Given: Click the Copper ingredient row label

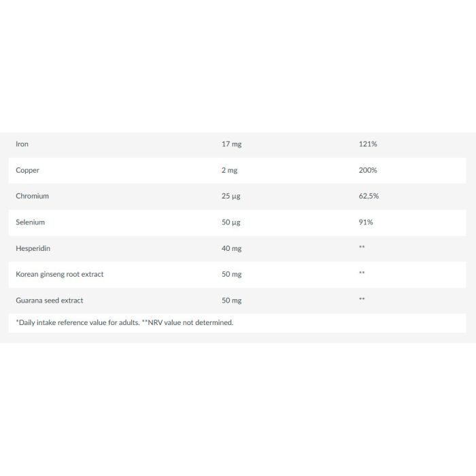Looking at the screenshot, I should click(x=27, y=170).
